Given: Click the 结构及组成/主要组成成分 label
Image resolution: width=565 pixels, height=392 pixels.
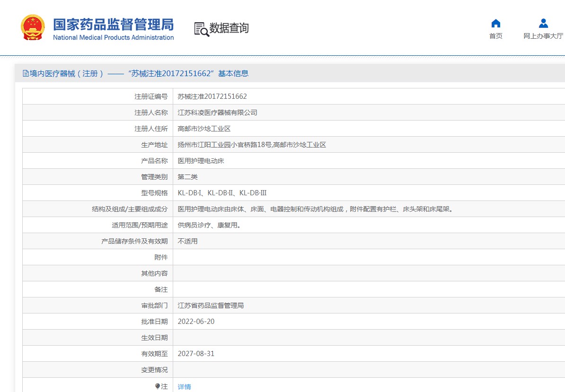Looking at the screenshot, I should coord(130,209).
